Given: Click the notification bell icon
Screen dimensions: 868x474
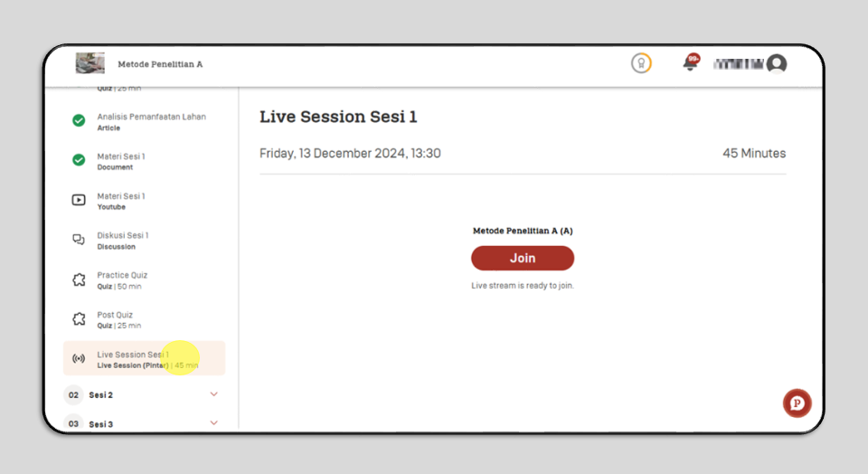Looking at the screenshot, I should [690, 62].
